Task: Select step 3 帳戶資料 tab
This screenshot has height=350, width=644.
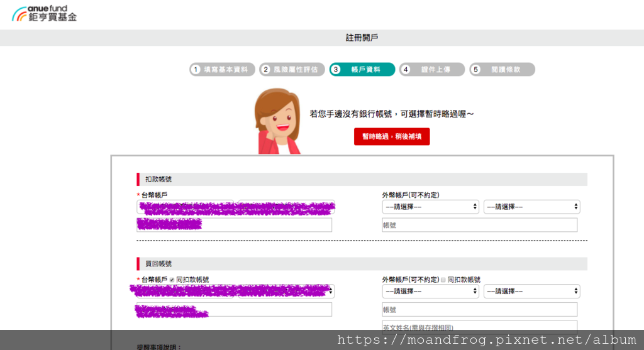Action: coord(362,69)
